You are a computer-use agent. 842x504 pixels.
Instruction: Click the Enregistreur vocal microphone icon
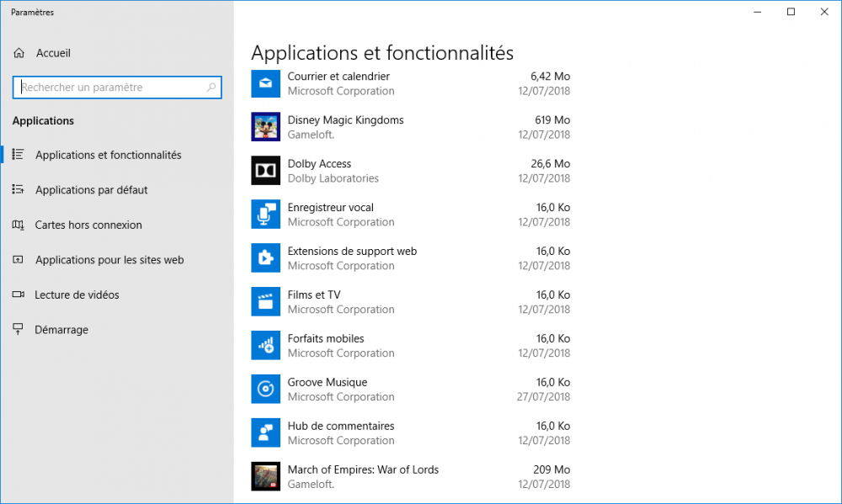coord(265,215)
